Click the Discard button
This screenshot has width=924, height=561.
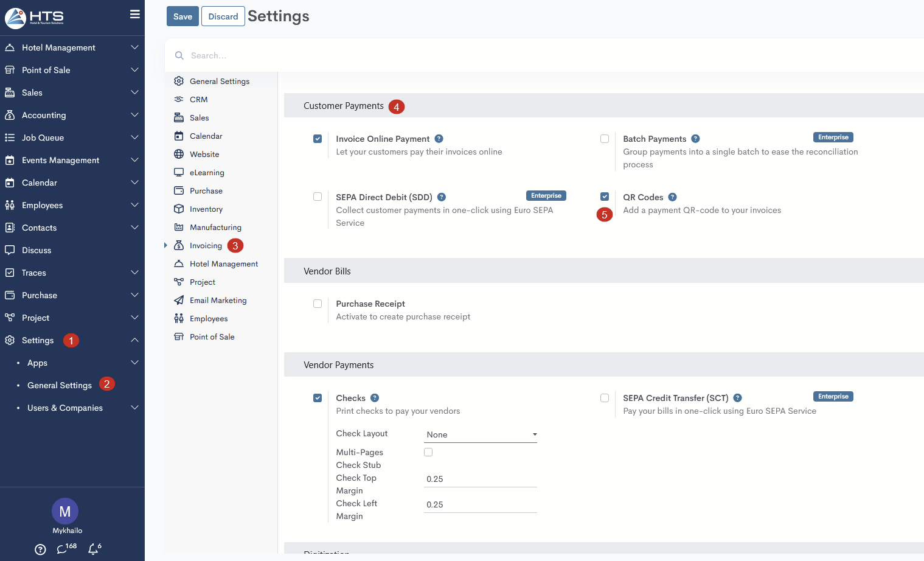coord(223,16)
